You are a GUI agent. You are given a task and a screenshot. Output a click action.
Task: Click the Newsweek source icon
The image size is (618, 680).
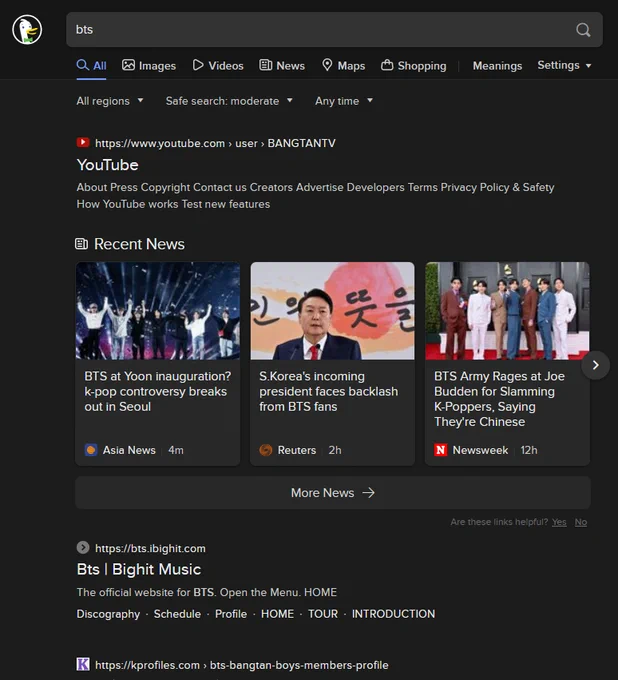[440, 450]
